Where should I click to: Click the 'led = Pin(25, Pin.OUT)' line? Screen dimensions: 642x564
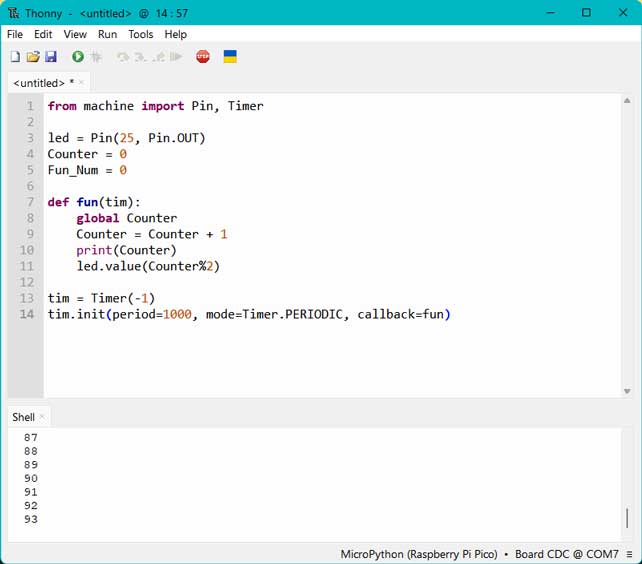[127, 138]
